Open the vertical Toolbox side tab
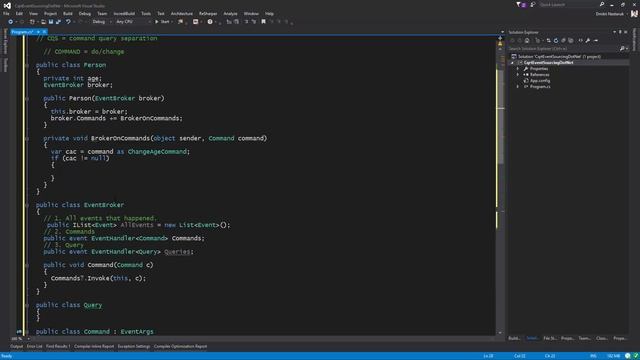Image resolution: width=640 pixels, height=360 pixels. point(5,65)
